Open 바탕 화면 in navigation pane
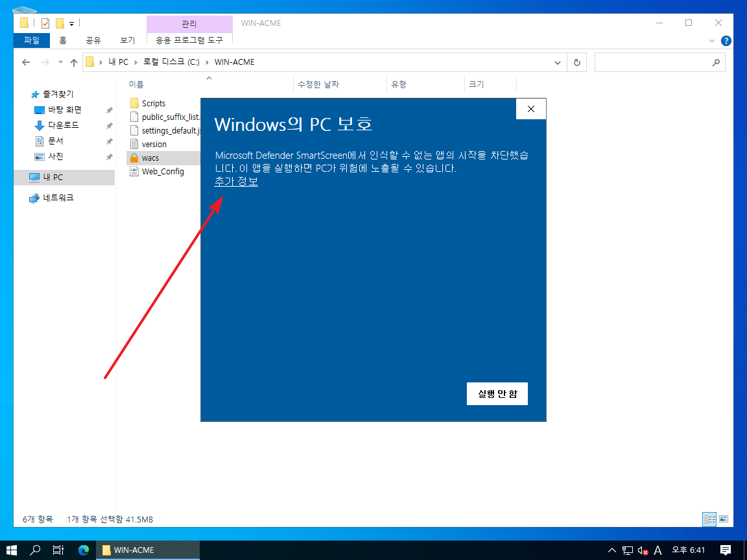The height and width of the screenshot is (560, 747). [x=64, y=110]
